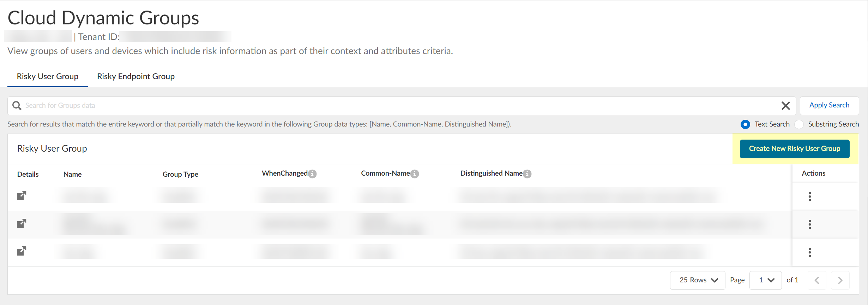This screenshot has width=868, height=305.
Task: Select the Risky User Group tab
Action: 48,76
